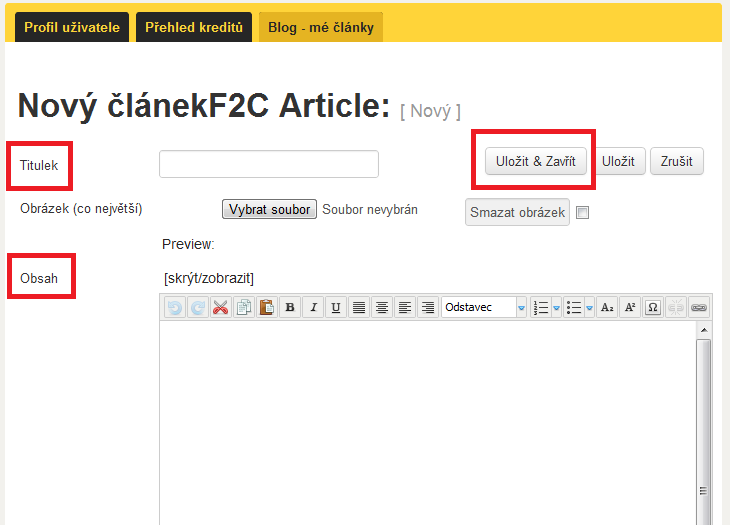Viewport: 730px width, 525px height.
Task: Center align the text
Action: coord(382,308)
